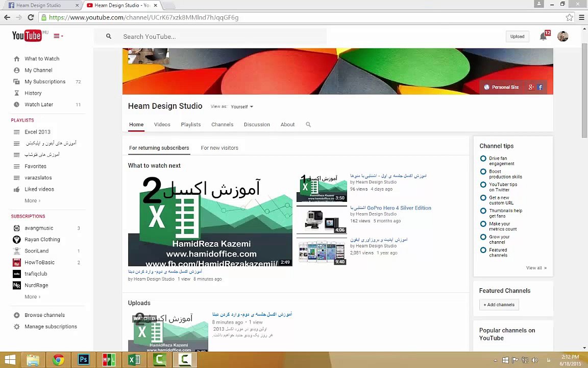Screen dimensions: 588x368
Task: Click the History hourglass icon
Action: coord(16,93)
